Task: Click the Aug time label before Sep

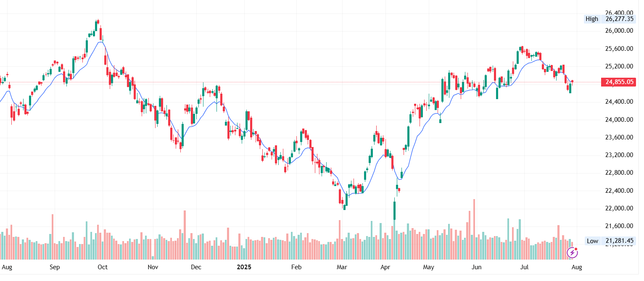Action: click(x=7, y=267)
